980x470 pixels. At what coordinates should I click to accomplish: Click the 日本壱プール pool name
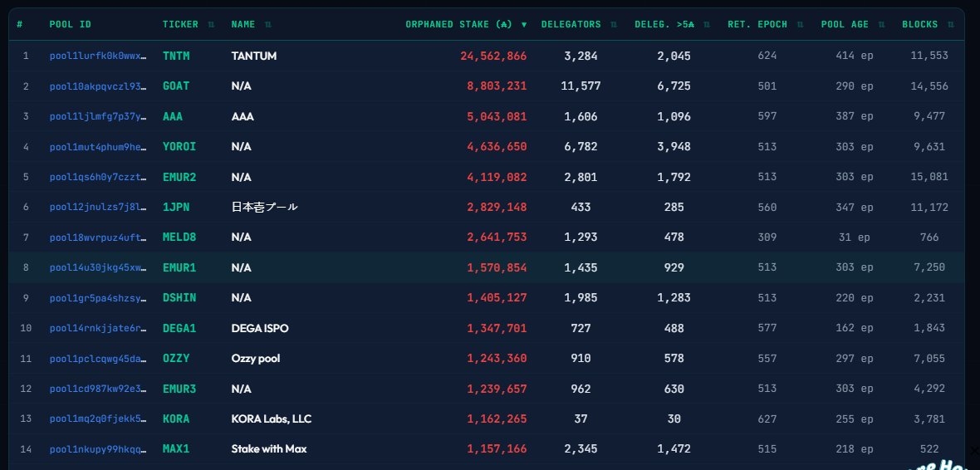click(x=264, y=207)
